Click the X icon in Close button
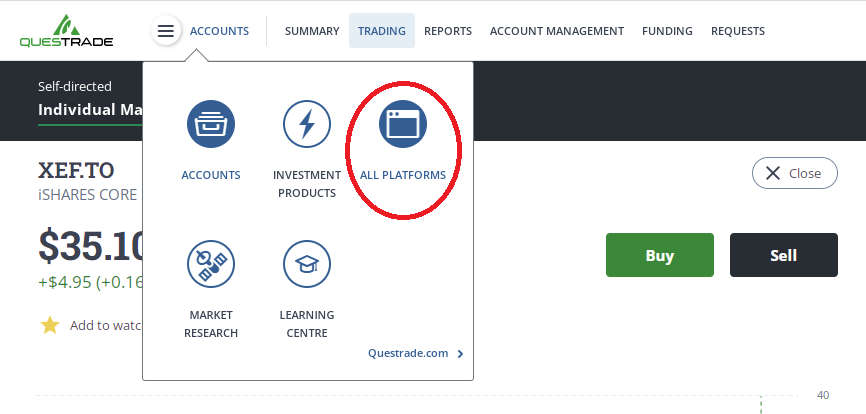The width and height of the screenshot is (866, 414). (773, 173)
